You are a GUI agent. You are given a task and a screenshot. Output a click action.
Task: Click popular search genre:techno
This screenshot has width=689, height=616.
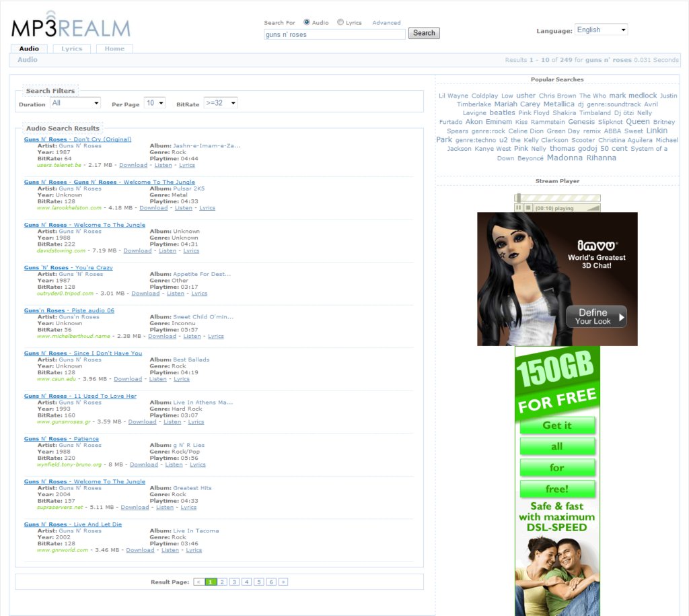coord(476,140)
